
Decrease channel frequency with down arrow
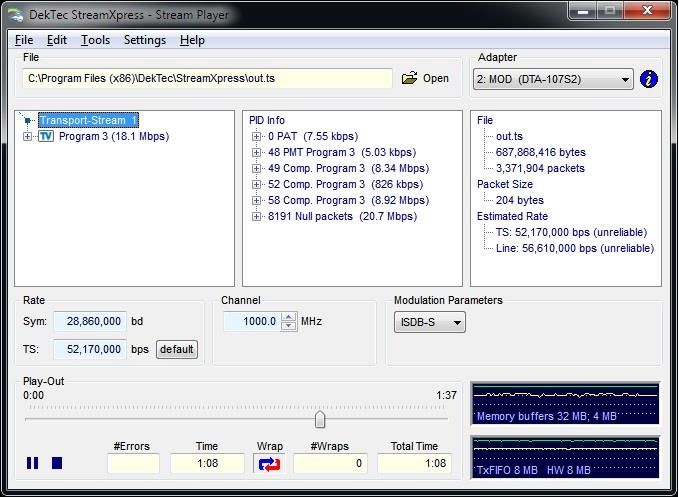click(288, 326)
